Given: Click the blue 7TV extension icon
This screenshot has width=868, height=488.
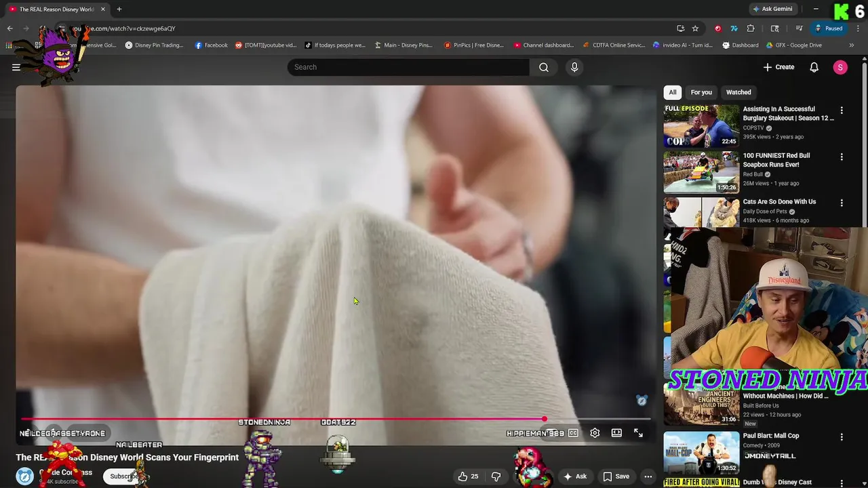Looking at the screenshot, I should coord(734,28).
